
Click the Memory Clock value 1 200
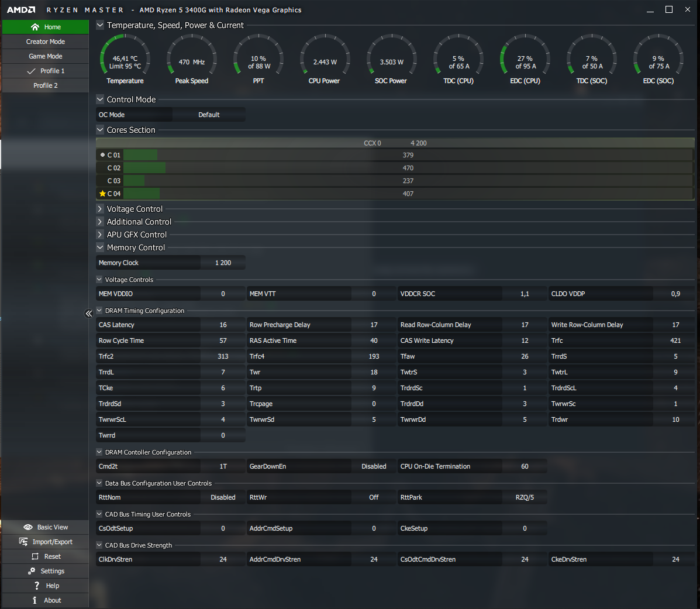(223, 263)
